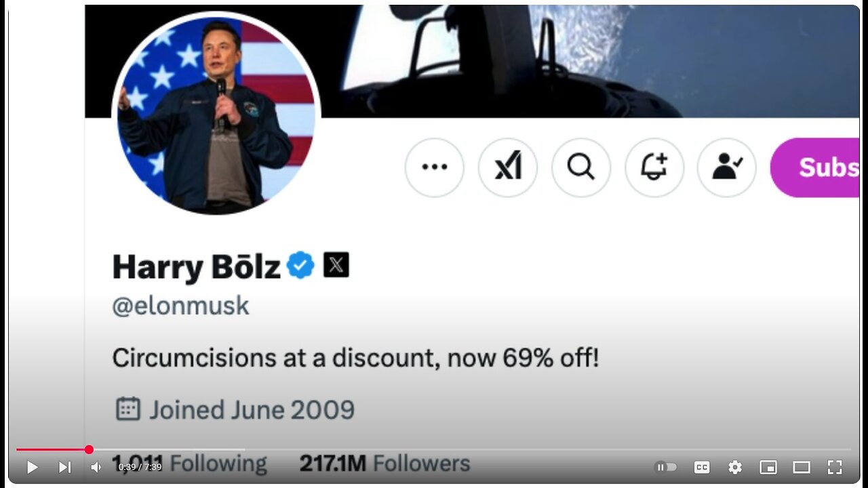Screen dimensions: 868x488
Task: Click the following person-check icon
Action: [727, 167]
